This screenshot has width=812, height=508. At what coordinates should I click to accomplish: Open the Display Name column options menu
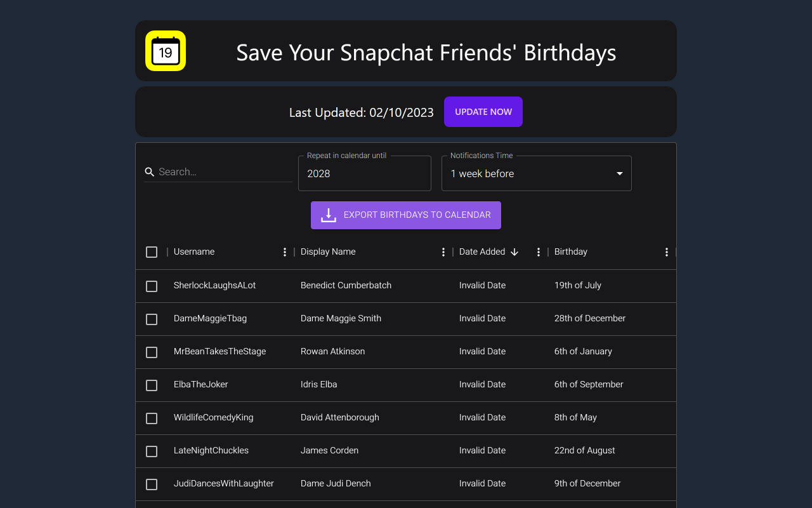point(443,251)
